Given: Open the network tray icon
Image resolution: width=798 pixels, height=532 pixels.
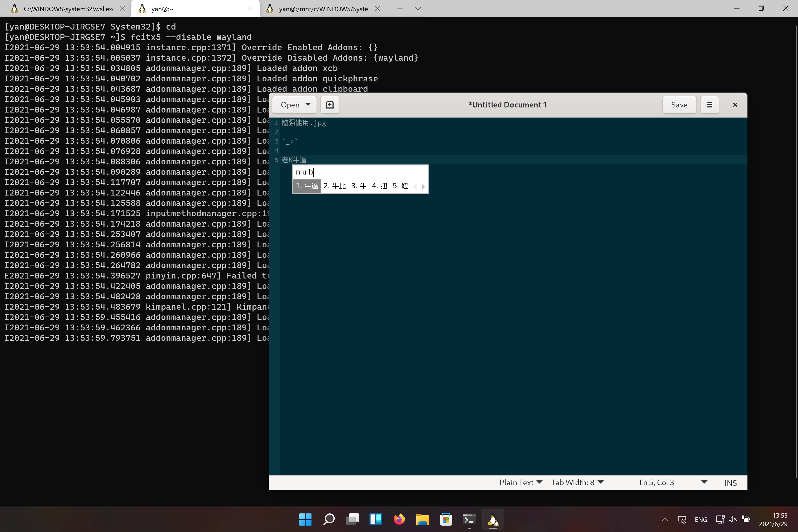Looking at the screenshot, I should click(x=720, y=519).
